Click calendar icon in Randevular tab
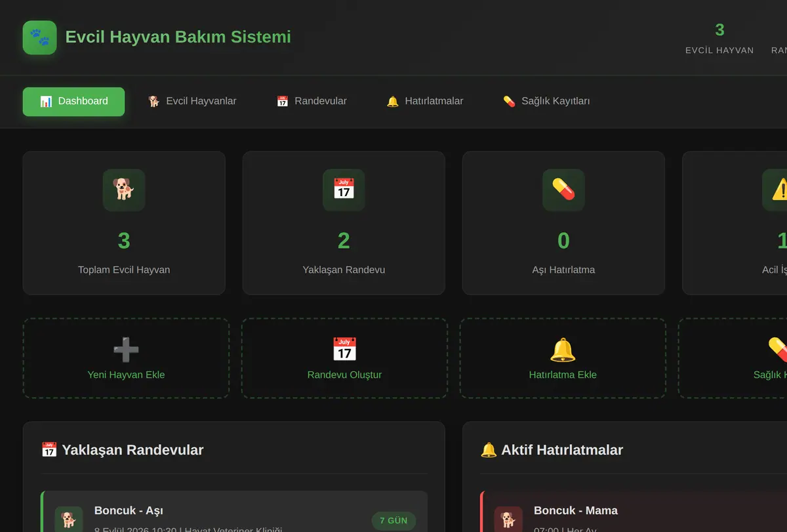The height and width of the screenshot is (532, 787). [x=283, y=102]
